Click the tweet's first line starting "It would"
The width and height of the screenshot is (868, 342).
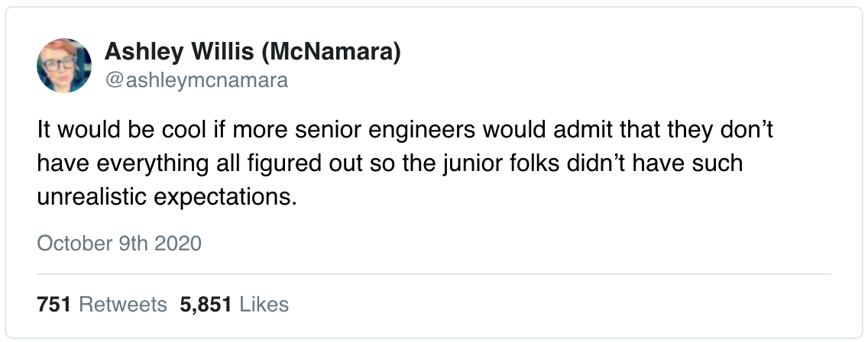405,131
